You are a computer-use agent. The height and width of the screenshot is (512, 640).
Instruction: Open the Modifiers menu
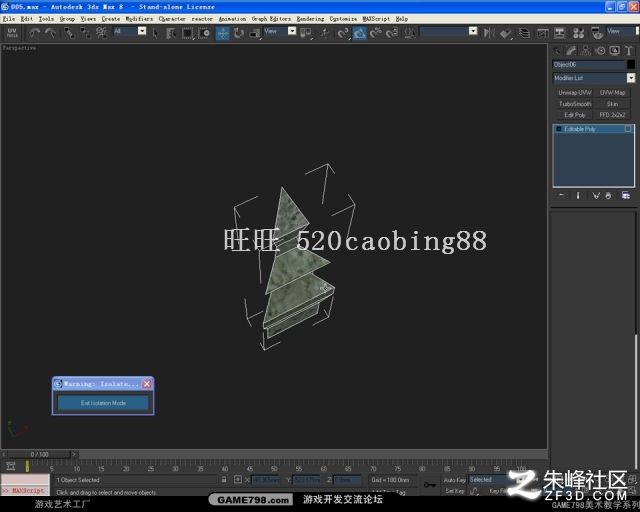139,19
